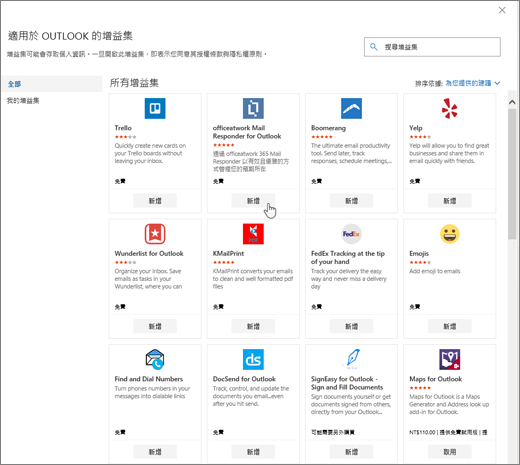The width and height of the screenshot is (520, 465).
Task: Click the DocSend ds icon
Action: pos(253,359)
